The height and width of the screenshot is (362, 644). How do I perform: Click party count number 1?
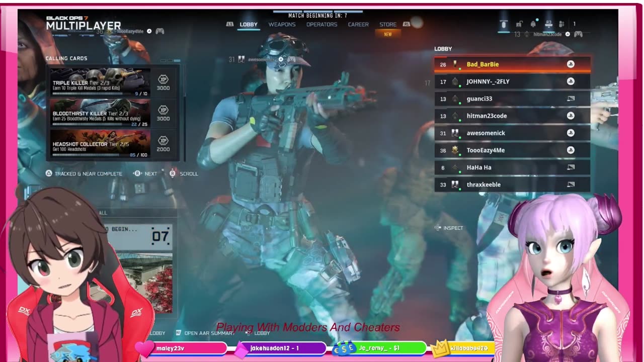574,24
